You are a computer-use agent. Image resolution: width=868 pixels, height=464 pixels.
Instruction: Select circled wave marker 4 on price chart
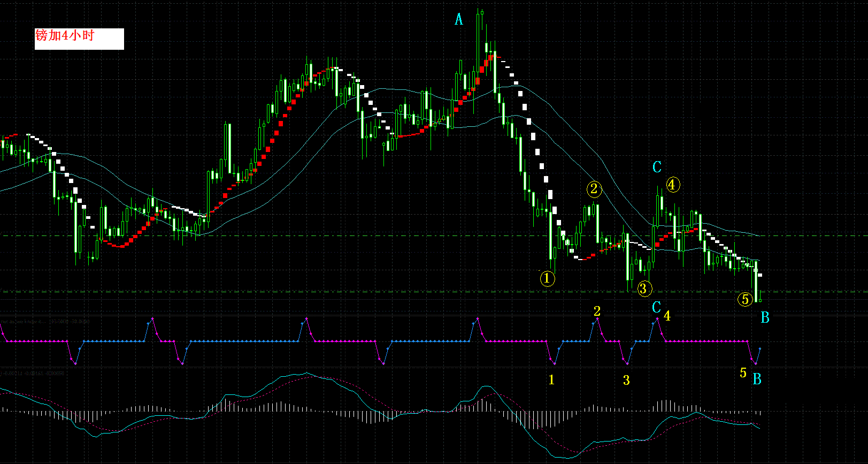point(673,185)
